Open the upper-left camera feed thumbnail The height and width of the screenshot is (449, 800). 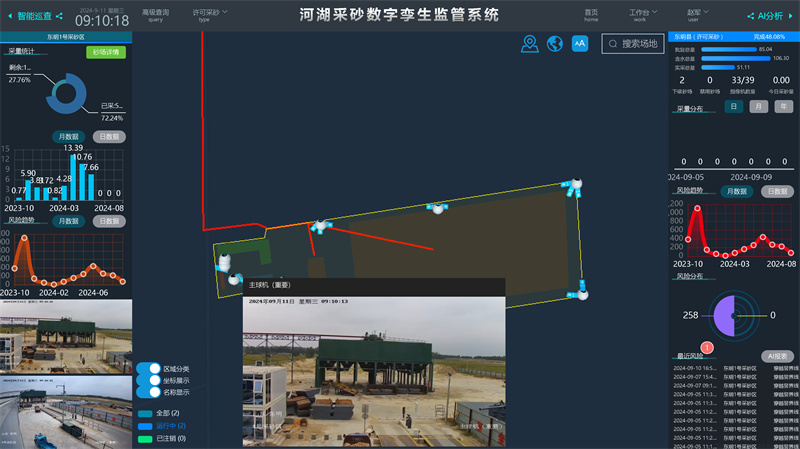(66, 336)
